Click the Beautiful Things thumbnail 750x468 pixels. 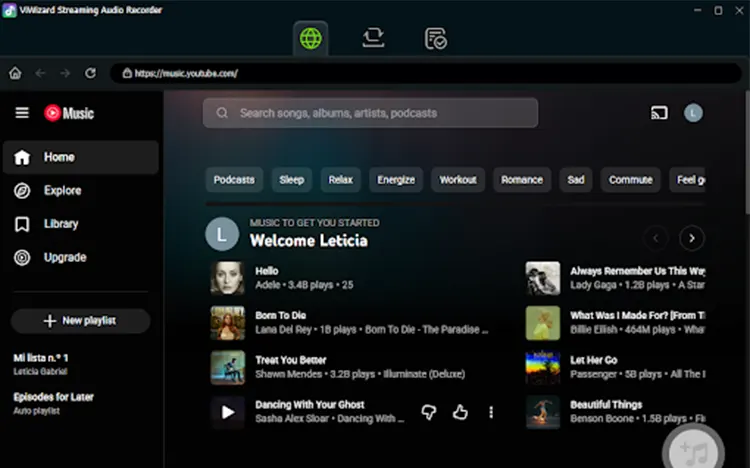[x=543, y=412]
